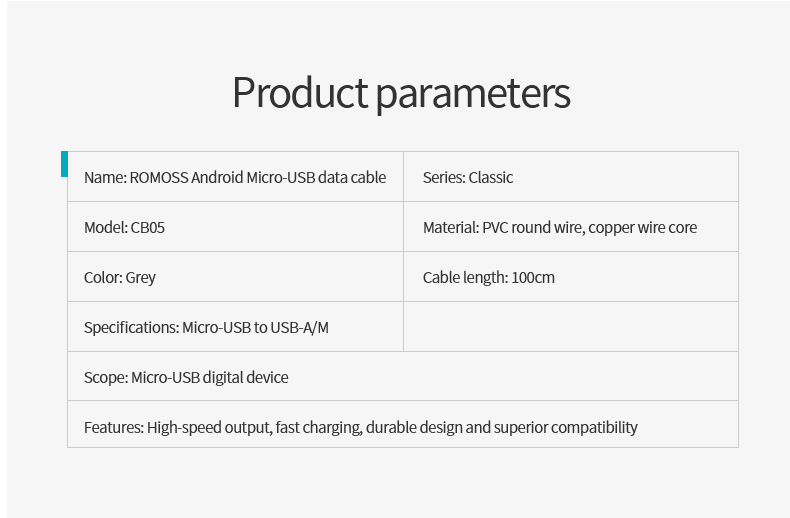
Task: Click the Product parameters heading
Action: tap(401, 94)
